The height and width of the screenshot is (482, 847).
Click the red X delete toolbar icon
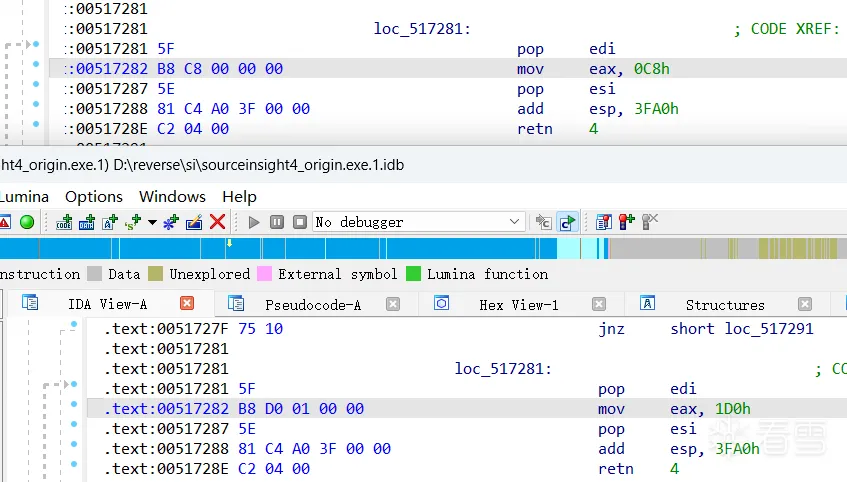pyautogui.click(x=217, y=222)
